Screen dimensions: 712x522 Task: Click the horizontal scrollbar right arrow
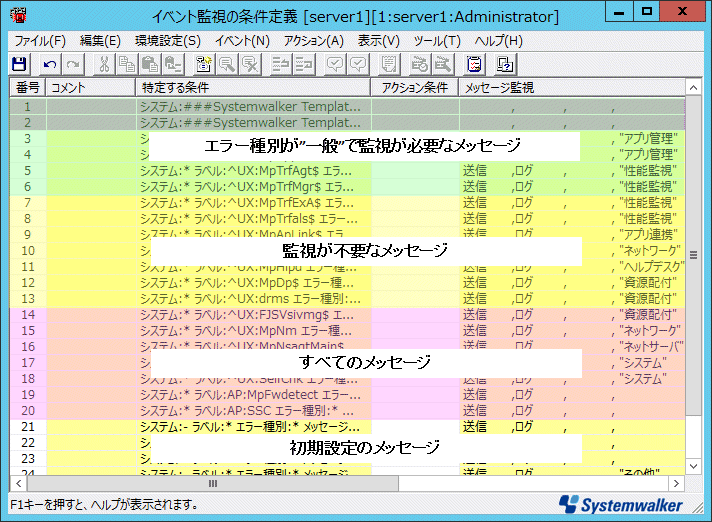[x=676, y=482]
